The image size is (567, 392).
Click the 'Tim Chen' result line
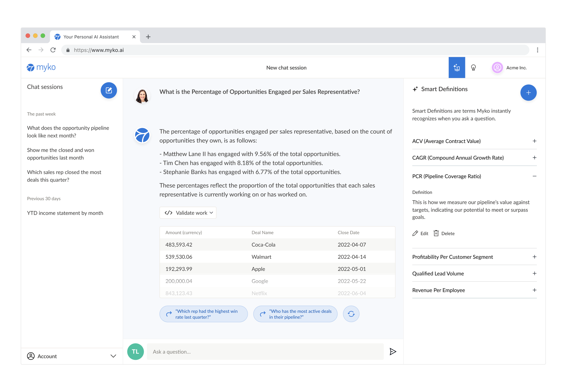(x=241, y=163)
